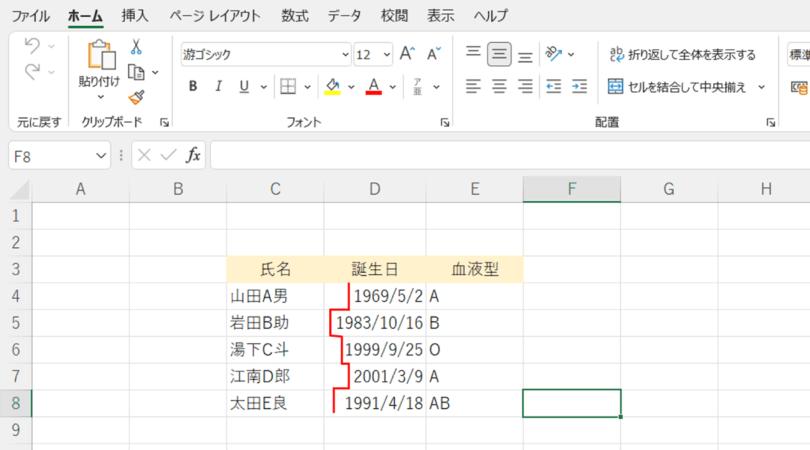Toggle Italic formatting

[219, 86]
